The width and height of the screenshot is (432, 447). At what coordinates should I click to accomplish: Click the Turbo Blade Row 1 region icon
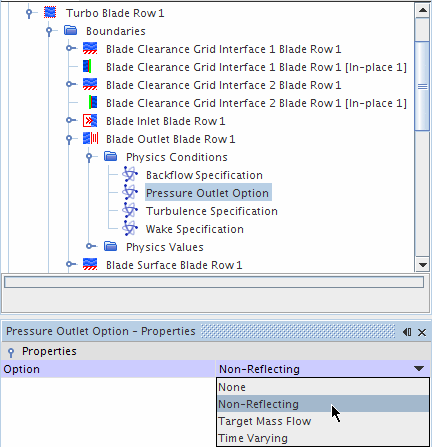[50, 13]
